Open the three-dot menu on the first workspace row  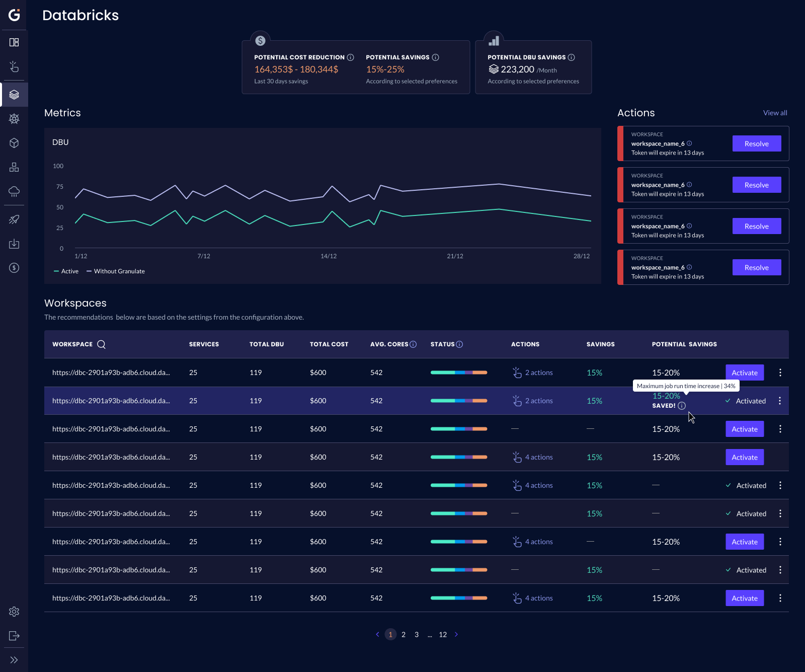coord(780,372)
